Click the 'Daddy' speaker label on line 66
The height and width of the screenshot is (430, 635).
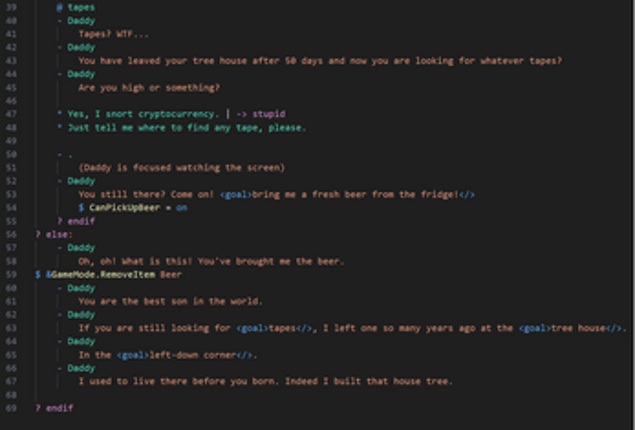(81, 368)
